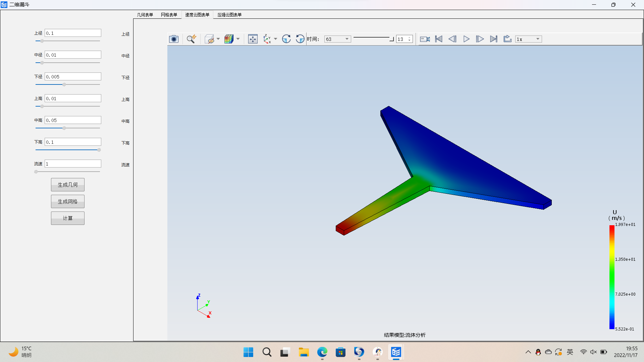Open the weather widget showing 15°C
The height and width of the screenshot is (362, 644).
click(x=20, y=352)
